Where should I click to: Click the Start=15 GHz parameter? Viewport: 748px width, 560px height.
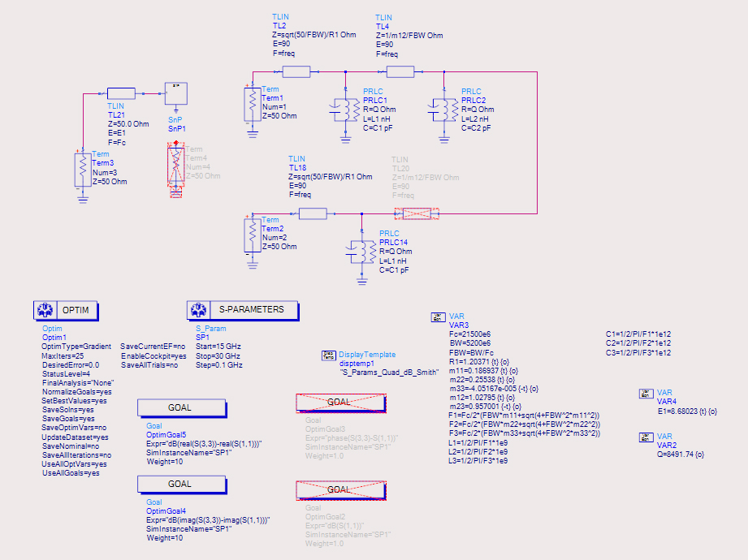pyautogui.click(x=218, y=347)
